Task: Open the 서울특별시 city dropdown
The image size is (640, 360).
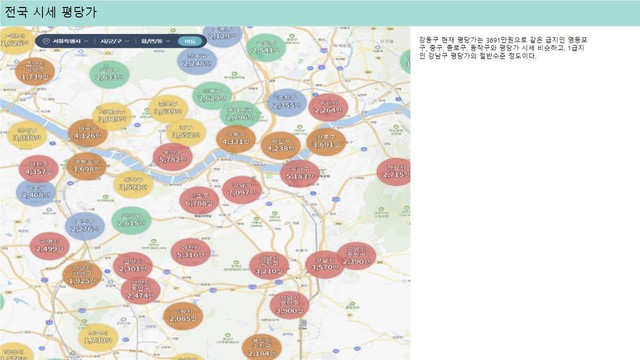Action: [x=70, y=41]
